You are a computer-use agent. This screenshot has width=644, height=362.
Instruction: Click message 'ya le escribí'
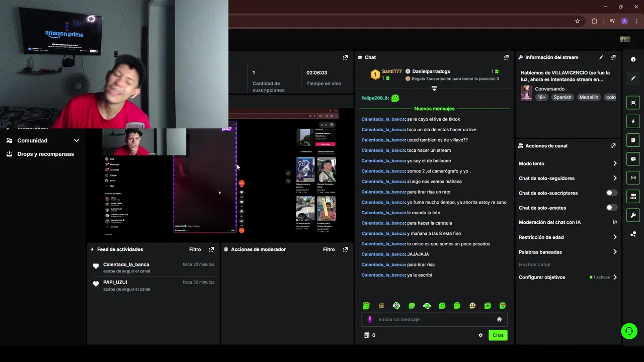[419, 275]
